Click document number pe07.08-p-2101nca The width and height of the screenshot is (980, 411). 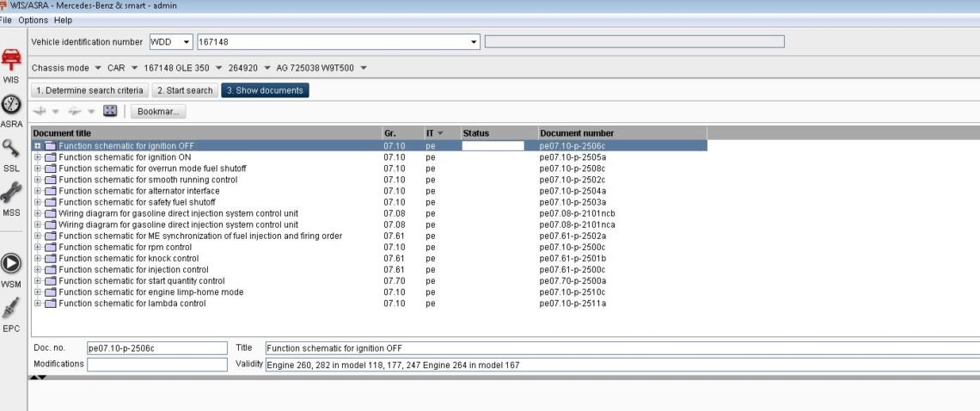pos(578,224)
